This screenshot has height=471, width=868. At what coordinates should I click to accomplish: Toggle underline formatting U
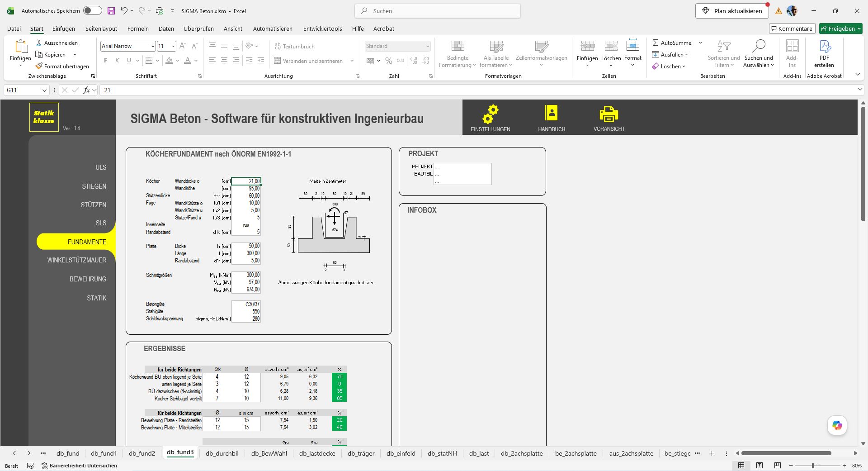(129, 61)
